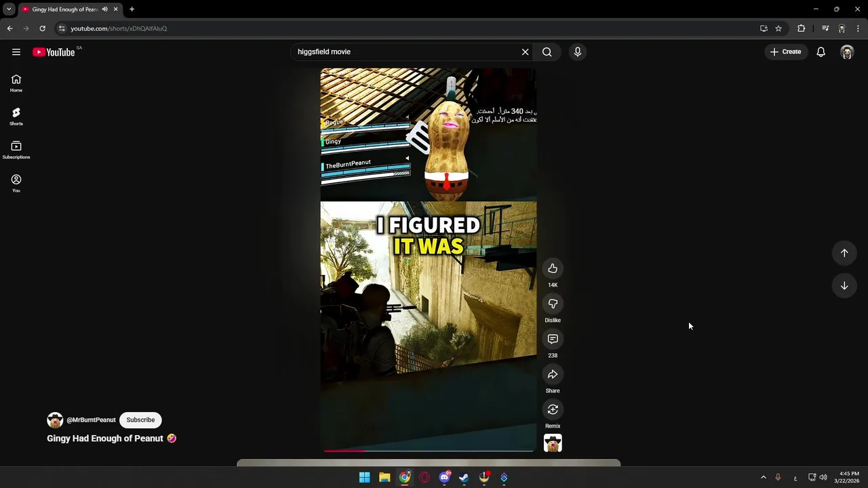Open the notifications bell

[821, 52]
